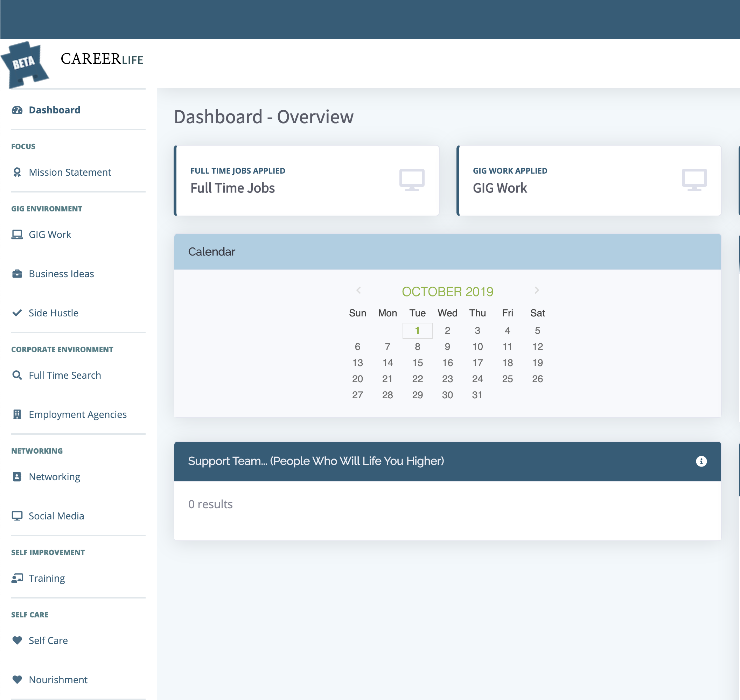Click the BETA puzzle piece logo
This screenshot has height=700, width=740.
point(24,64)
